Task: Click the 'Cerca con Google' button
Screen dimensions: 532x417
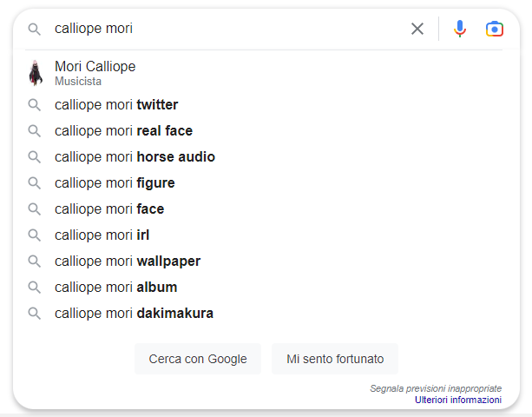Action: point(198,359)
